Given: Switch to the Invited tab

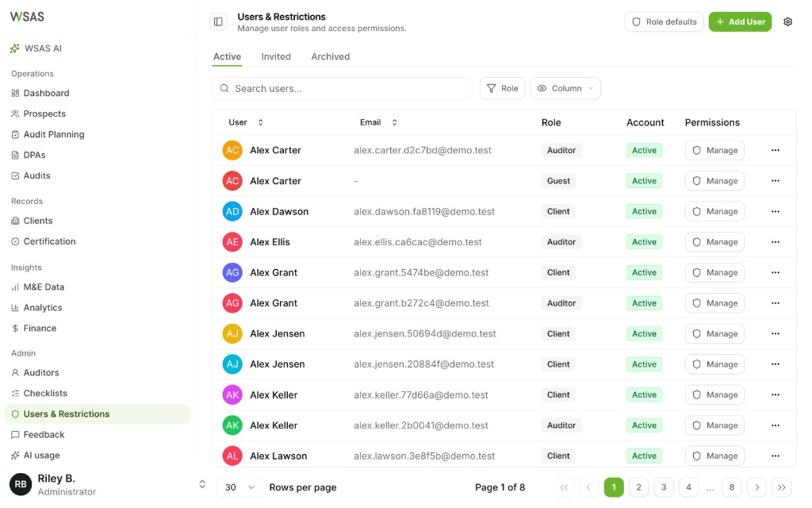Looking at the screenshot, I should (x=276, y=56).
